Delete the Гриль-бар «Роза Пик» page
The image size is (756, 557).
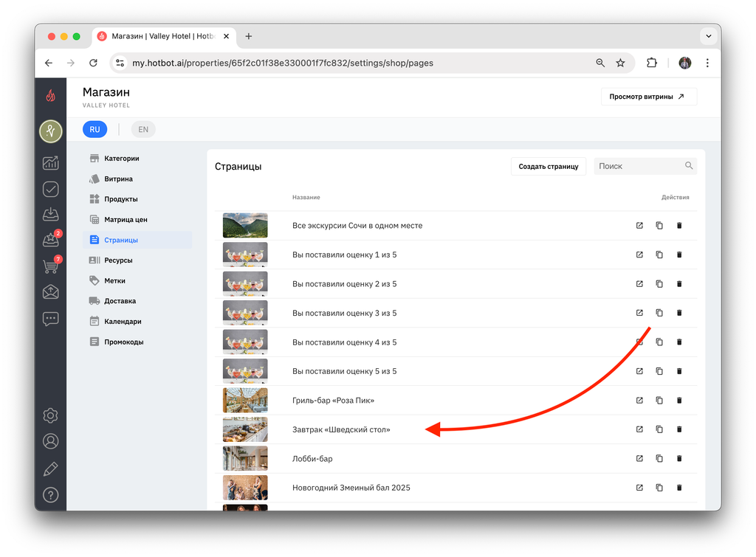coord(679,401)
